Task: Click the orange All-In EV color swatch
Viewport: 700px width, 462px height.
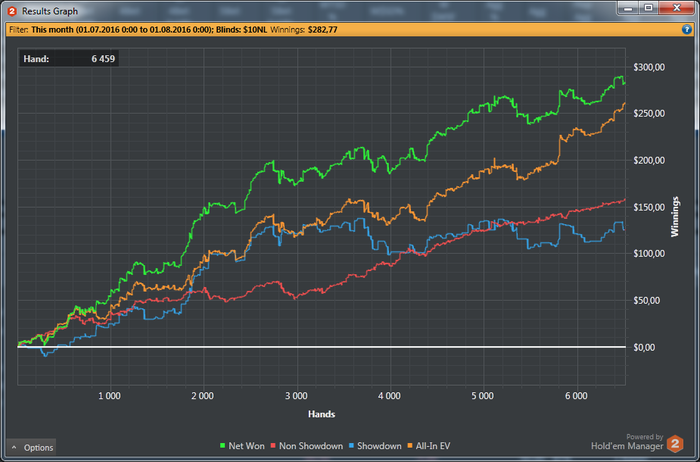Action: 410,446
